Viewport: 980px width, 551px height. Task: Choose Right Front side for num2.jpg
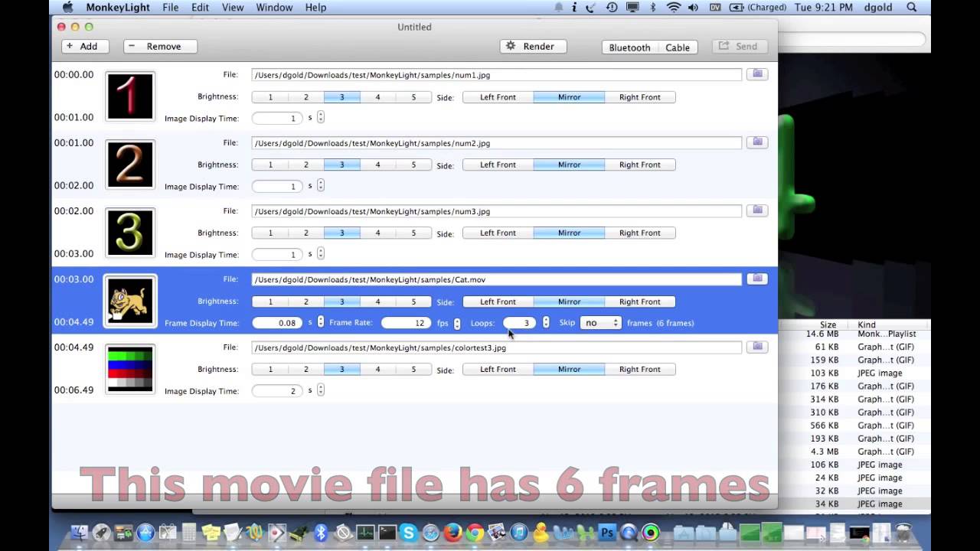pyautogui.click(x=640, y=165)
